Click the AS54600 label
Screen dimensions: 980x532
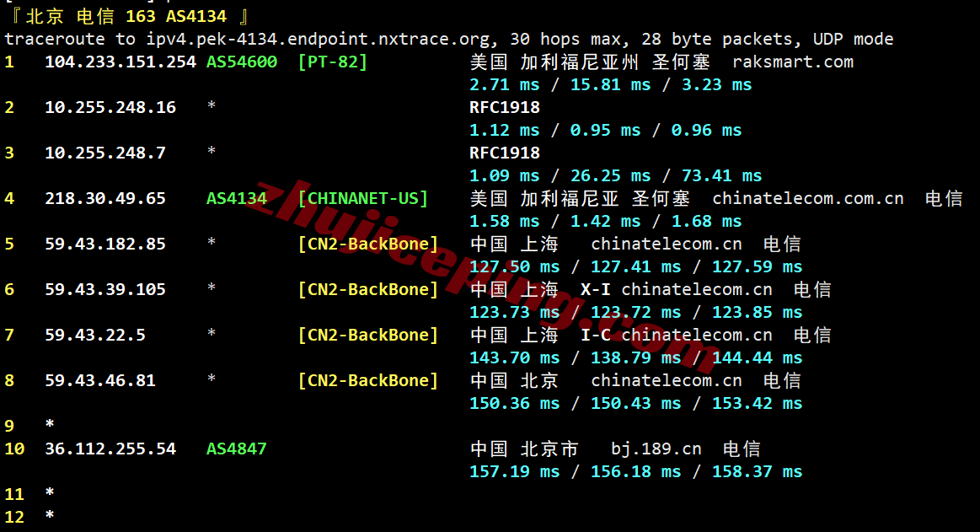[x=242, y=62]
